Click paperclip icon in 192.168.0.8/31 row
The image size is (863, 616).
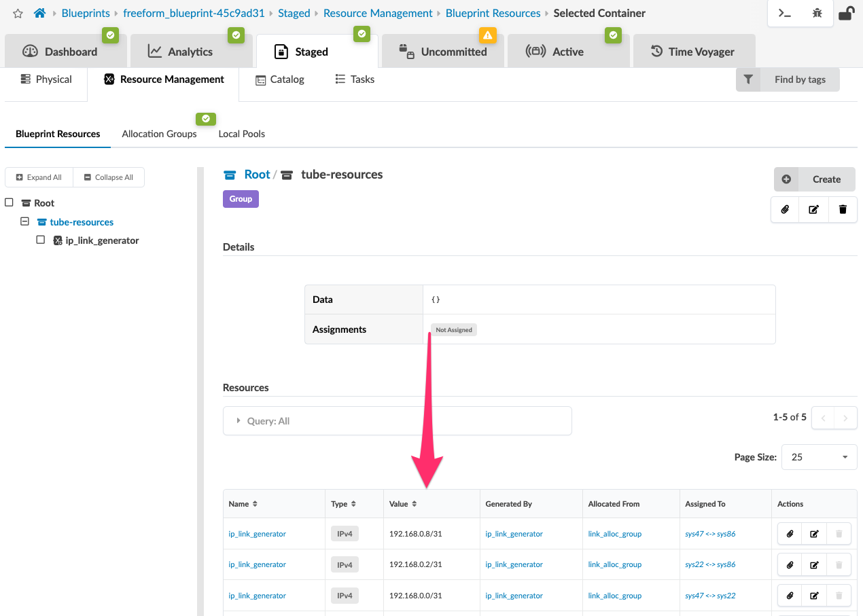(x=790, y=534)
